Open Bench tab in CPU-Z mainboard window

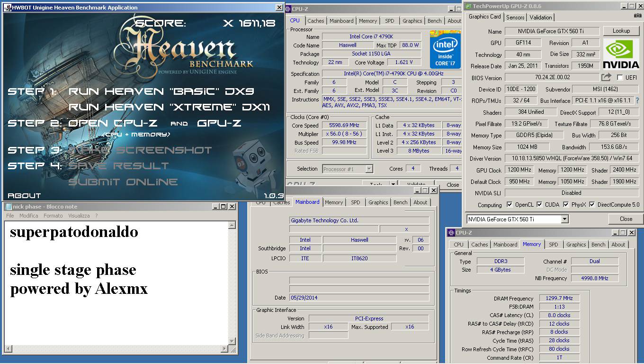(x=401, y=202)
